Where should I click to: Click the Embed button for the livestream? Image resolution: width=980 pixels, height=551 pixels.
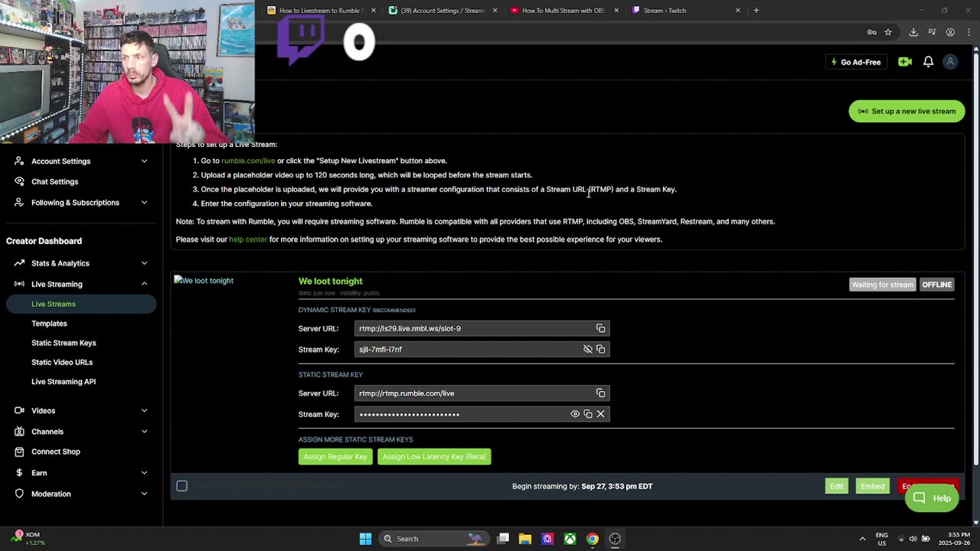[x=873, y=486]
